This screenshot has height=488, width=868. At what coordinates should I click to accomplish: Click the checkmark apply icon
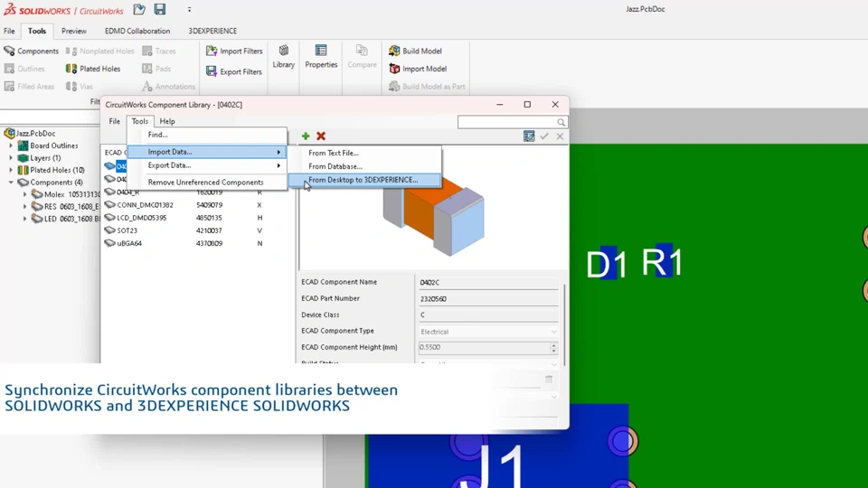(x=544, y=136)
